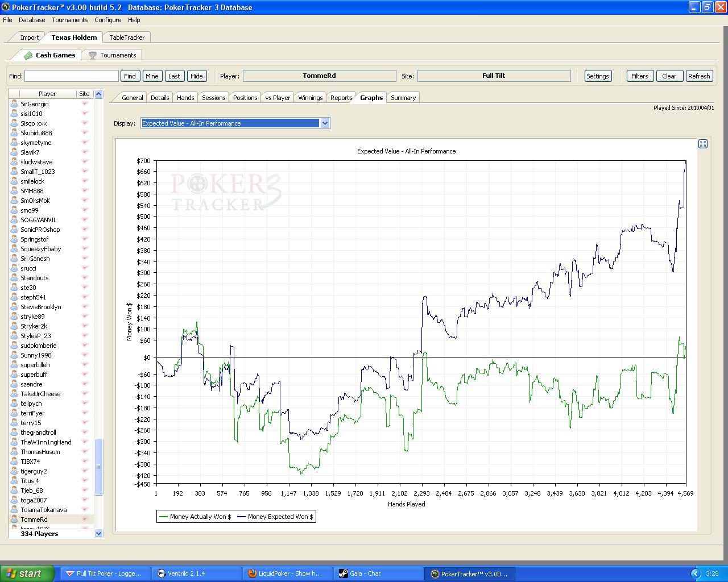Select player TheW1nn1ngHand in the list
Viewport: 728px width, 582px height.
pyautogui.click(x=51, y=442)
